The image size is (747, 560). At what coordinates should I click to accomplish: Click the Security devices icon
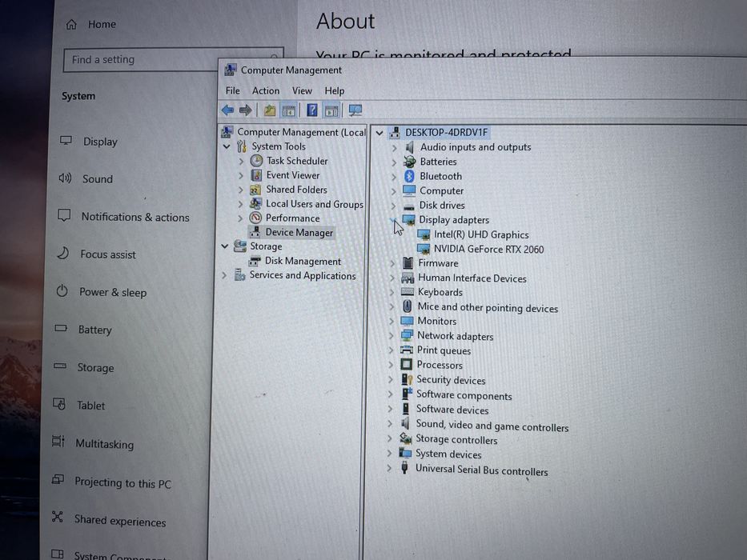(407, 379)
